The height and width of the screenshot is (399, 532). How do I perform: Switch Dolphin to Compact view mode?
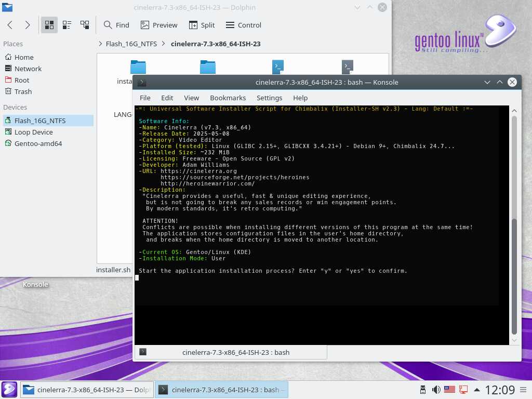tap(67, 25)
